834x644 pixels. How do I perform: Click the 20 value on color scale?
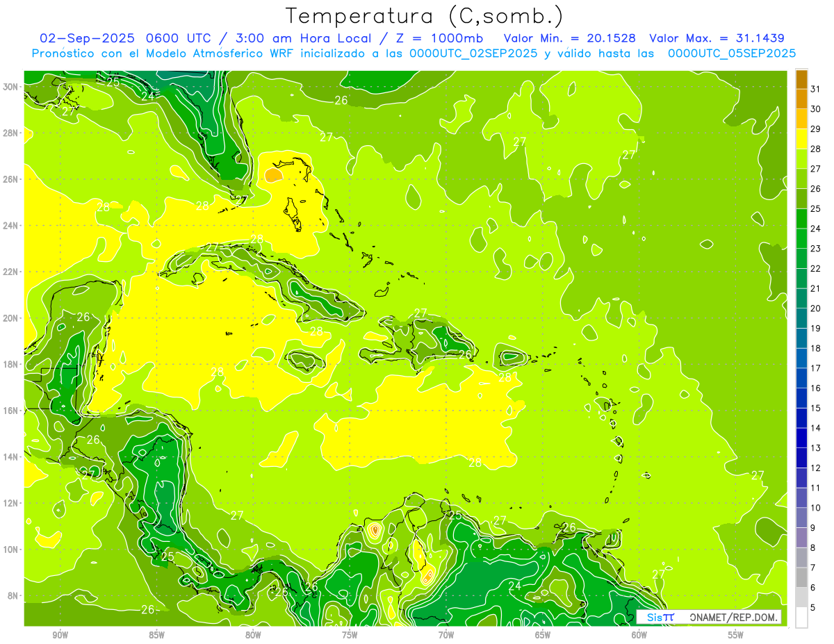[816, 308]
